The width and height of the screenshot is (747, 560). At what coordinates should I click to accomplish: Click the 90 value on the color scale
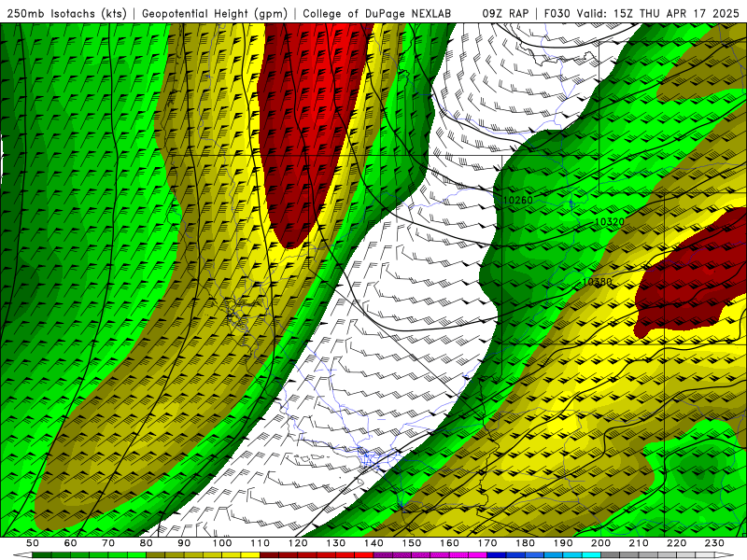(184, 543)
